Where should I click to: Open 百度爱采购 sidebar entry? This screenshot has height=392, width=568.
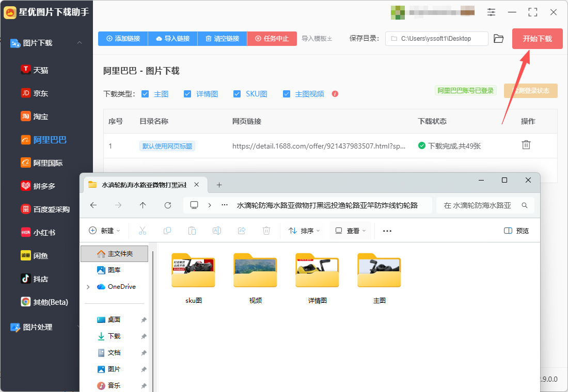pyautogui.click(x=45, y=209)
